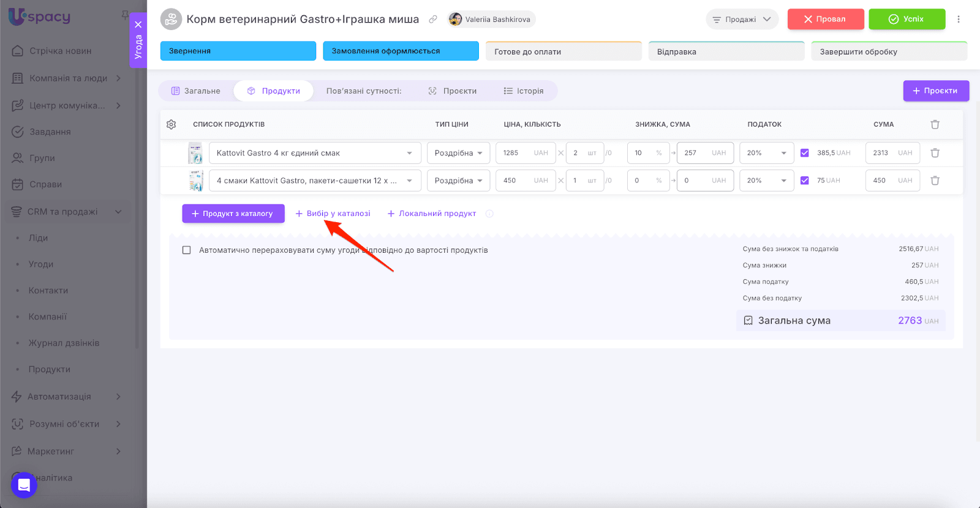Click the Вибір у каталозі link
The width and height of the screenshot is (980, 508).
(333, 214)
